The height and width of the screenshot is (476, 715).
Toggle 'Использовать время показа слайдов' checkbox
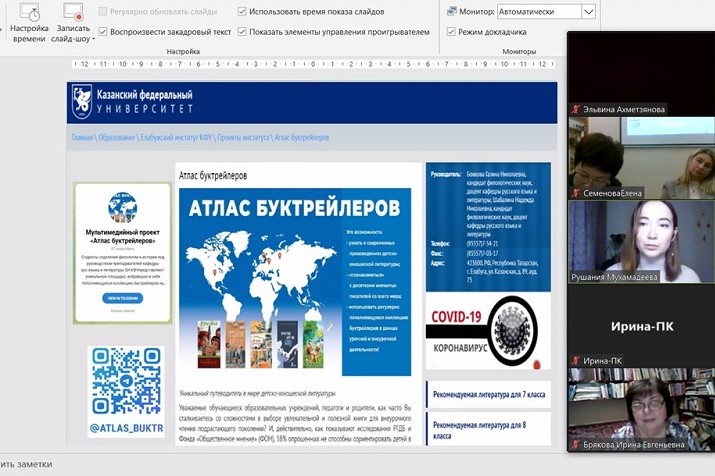(242, 12)
